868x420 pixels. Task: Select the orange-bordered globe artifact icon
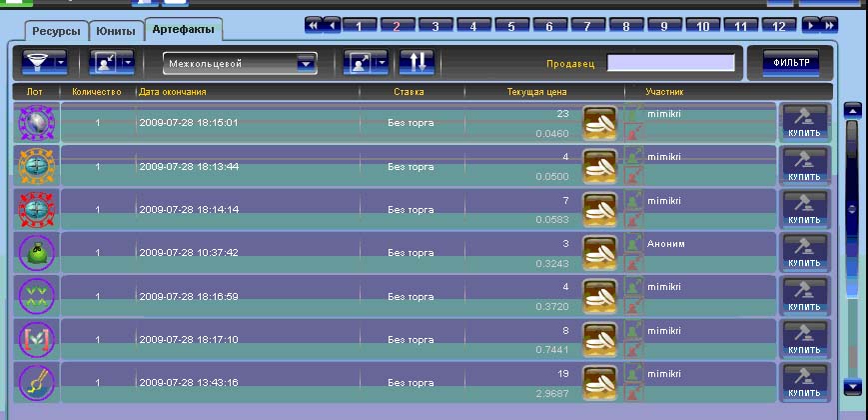[x=35, y=165]
